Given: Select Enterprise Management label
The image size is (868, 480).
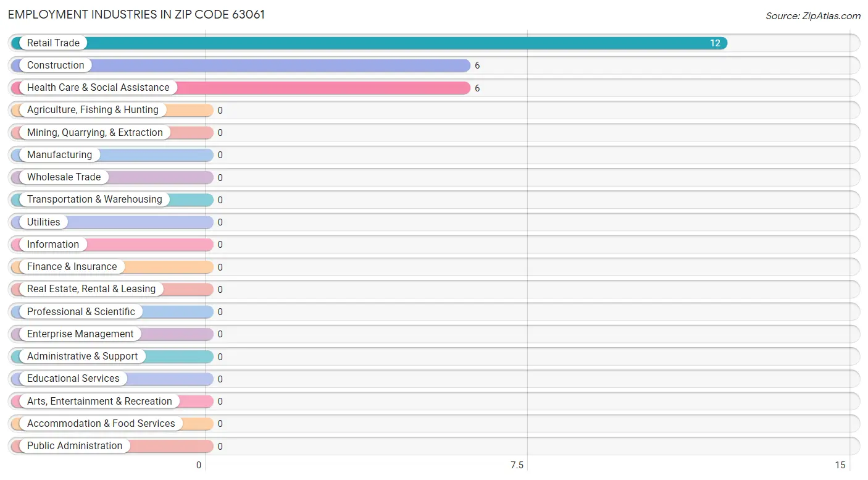Looking at the screenshot, I should coord(80,334).
